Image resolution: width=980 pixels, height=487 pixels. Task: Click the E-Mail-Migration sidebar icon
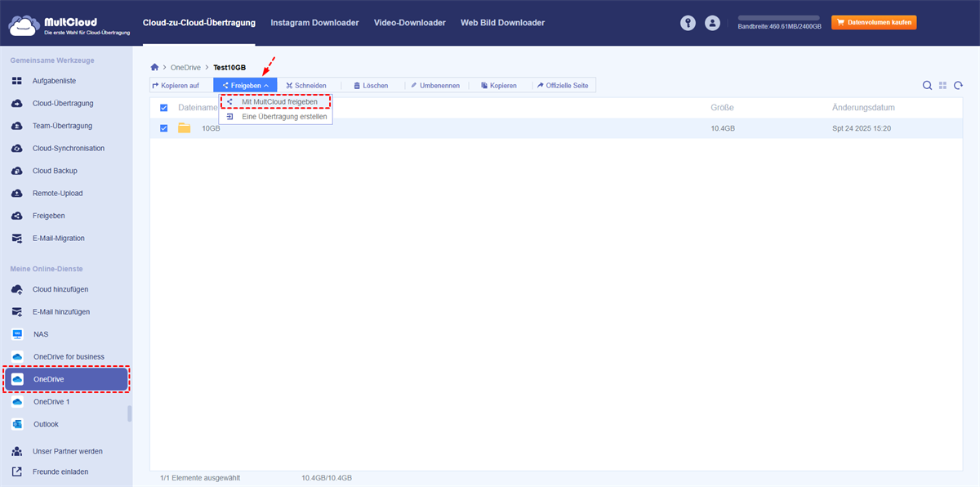(x=17, y=239)
